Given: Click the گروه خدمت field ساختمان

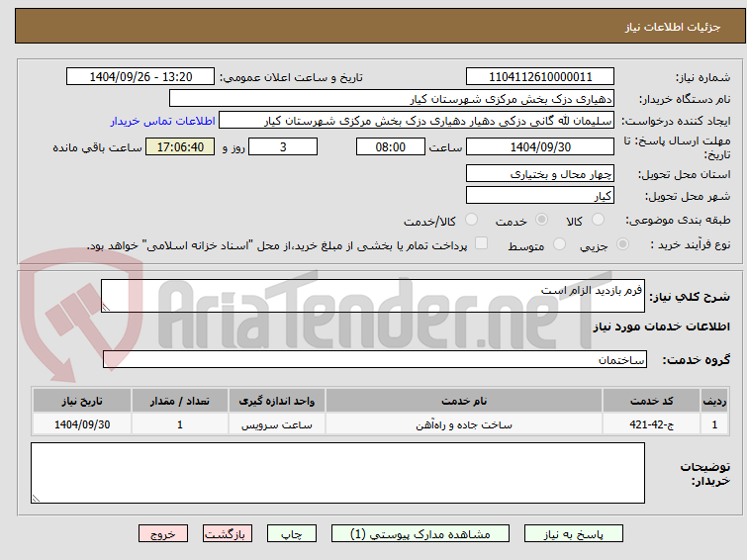Looking at the screenshot, I should click(375, 359).
